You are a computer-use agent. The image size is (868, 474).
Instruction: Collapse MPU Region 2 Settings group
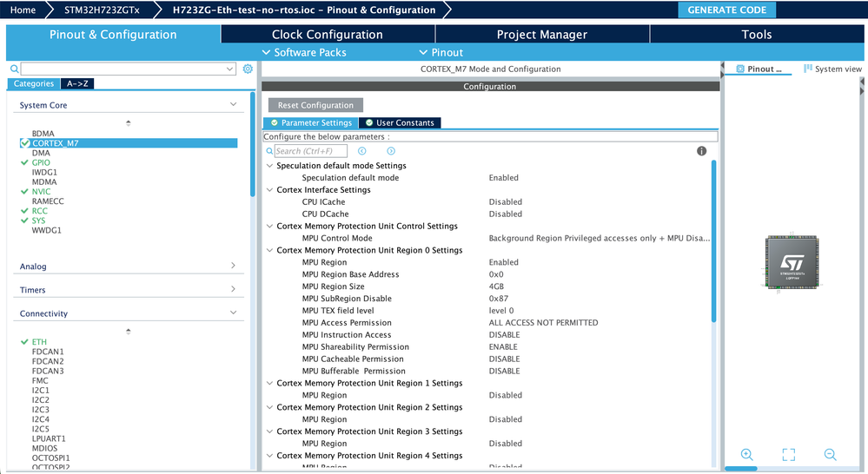coord(269,407)
